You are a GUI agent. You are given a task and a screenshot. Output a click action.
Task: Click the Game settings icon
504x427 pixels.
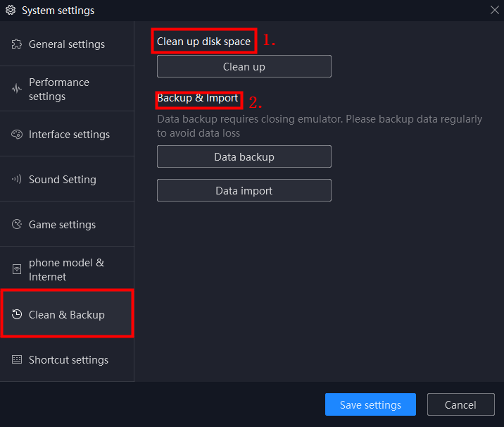(17, 224)
